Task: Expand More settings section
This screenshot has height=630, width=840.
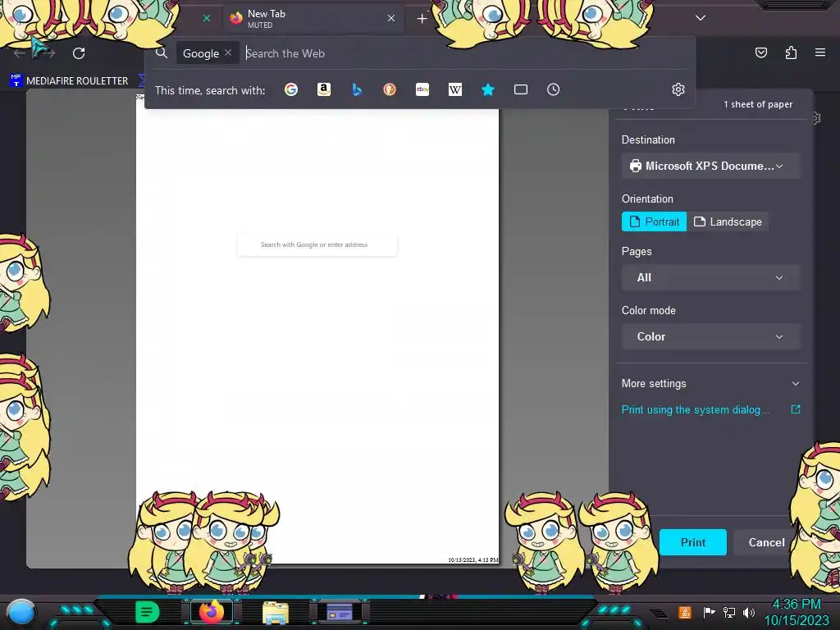Action: 710,384
